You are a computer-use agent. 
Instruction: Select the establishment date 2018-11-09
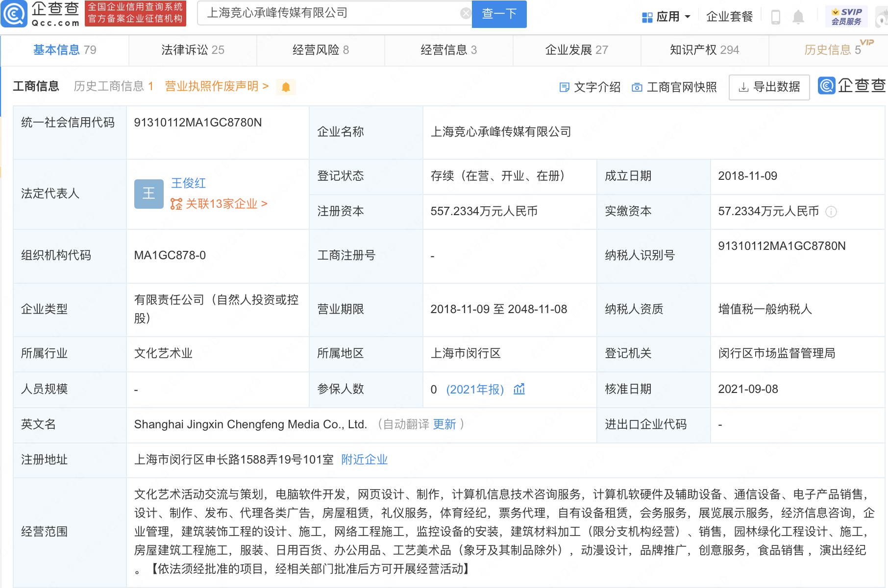pos(748,176)
